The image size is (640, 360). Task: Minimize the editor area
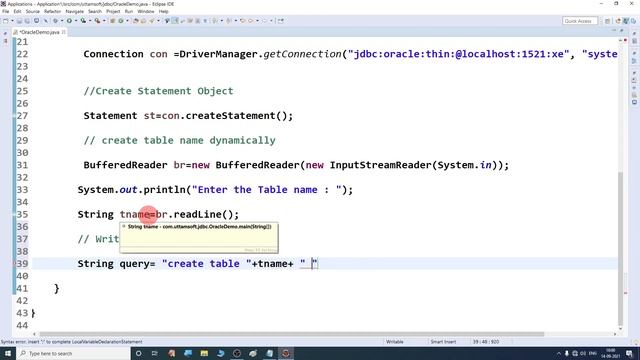pos(614,31)
